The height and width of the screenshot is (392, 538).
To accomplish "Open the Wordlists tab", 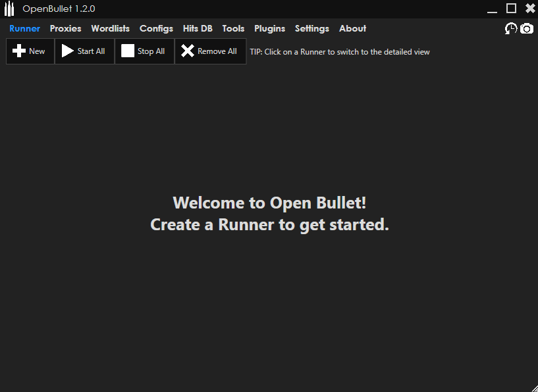I will [x=111, y=28].
